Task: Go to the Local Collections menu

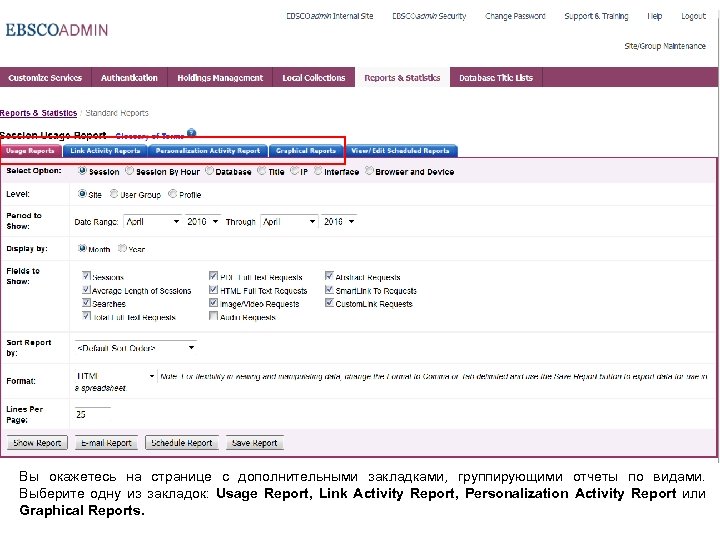Action: 314,78
